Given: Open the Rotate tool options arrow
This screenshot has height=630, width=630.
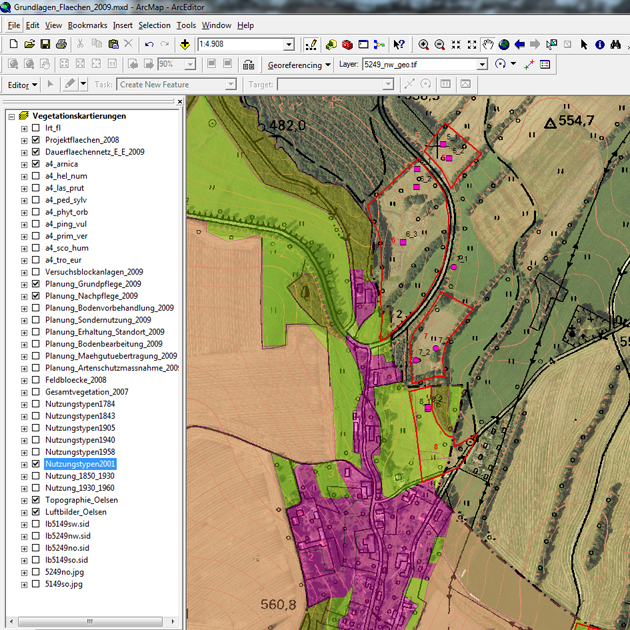Looking at the screenshot, I should tap(513, 64).
